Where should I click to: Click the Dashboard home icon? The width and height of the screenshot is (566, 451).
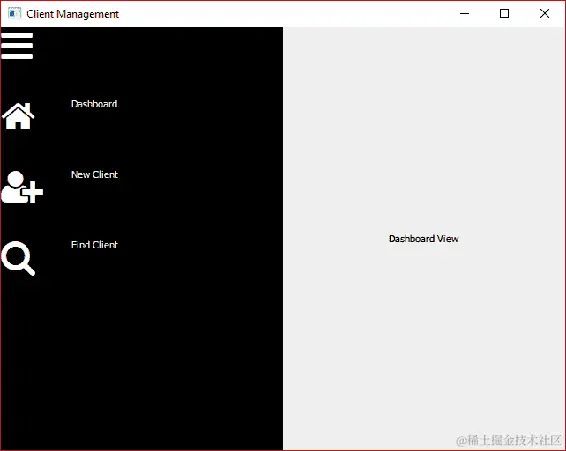coord(18,116)
